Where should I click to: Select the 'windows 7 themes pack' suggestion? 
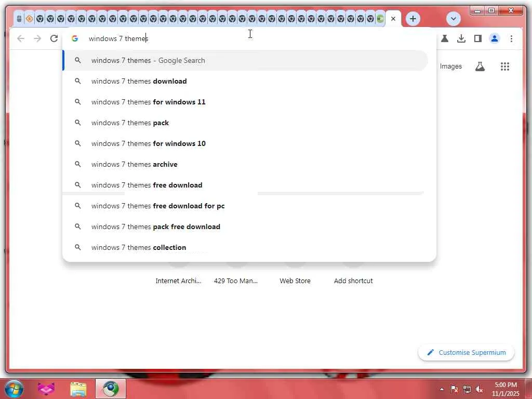click(245, 123)
